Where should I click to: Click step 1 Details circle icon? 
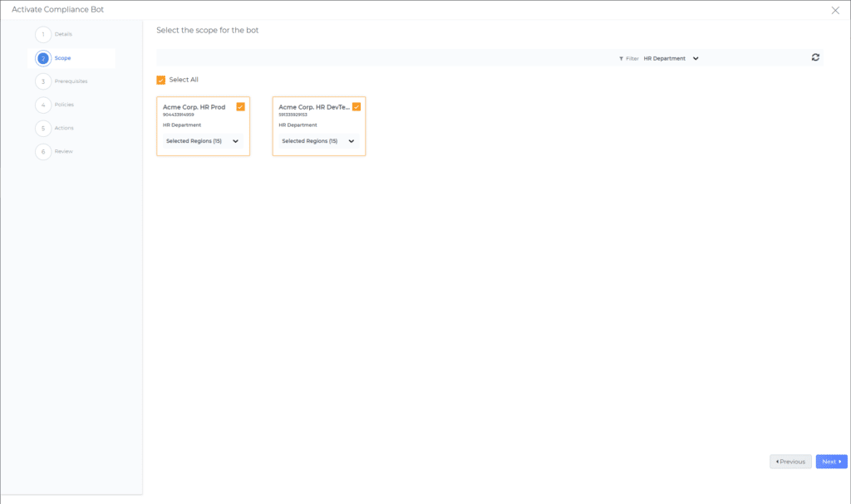coord(43,35)
